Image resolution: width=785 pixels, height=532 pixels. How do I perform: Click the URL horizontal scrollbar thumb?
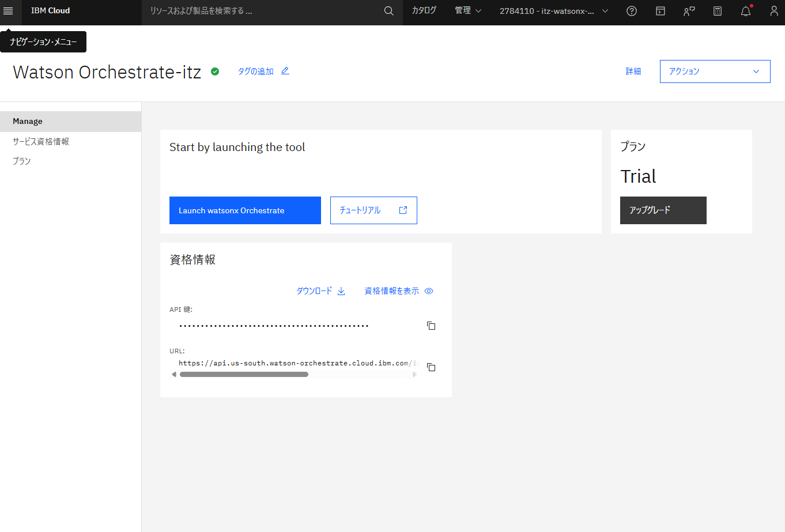tap(244, 375)
